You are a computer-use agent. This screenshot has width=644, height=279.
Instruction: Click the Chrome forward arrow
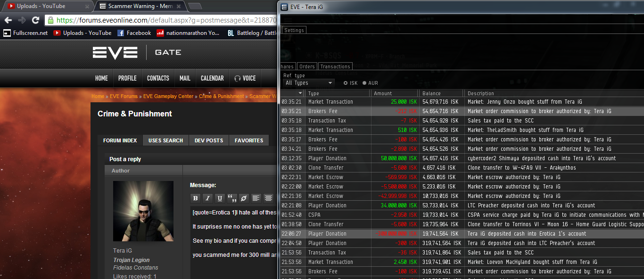coord(22,20)
